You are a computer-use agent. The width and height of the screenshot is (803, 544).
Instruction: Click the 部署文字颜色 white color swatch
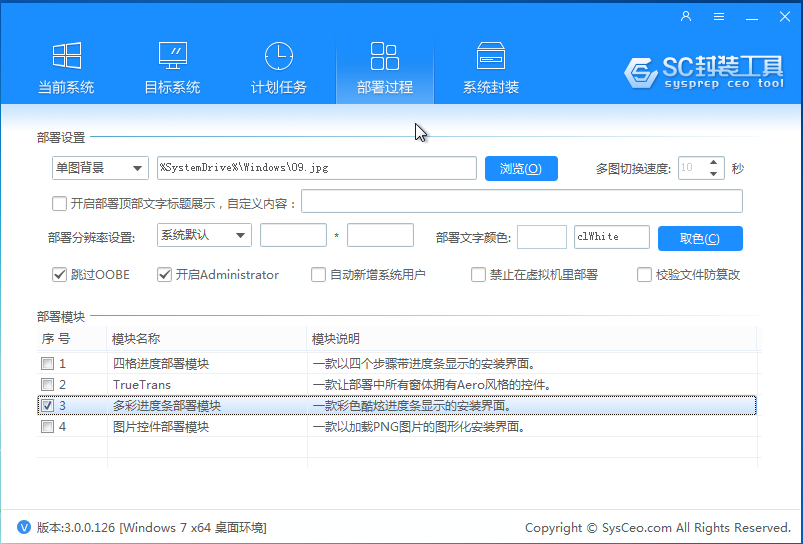(x=542, y=237)
